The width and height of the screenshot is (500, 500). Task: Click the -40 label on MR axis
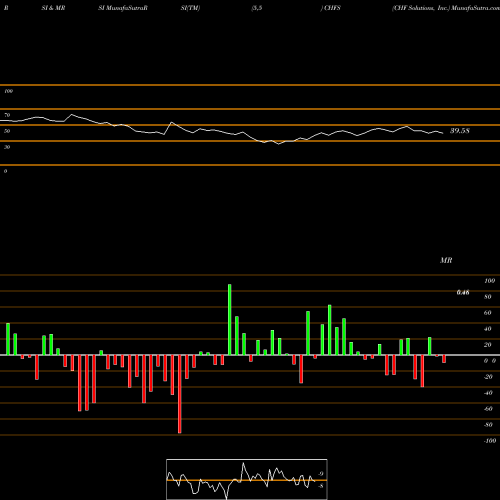coord(488,393)
